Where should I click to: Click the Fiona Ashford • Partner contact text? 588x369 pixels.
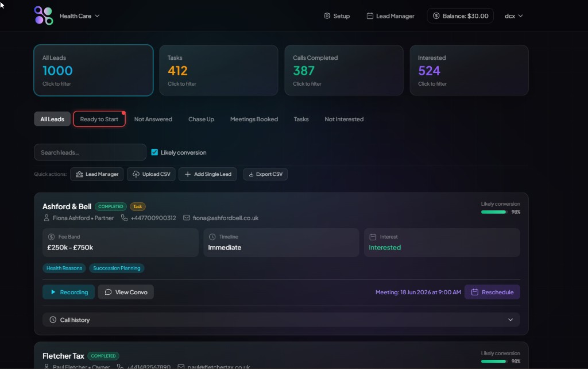[x=83, y=218]
